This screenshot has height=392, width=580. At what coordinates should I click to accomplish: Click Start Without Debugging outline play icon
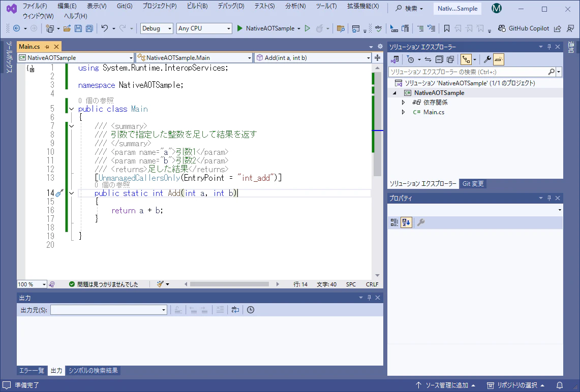[x=307, y=28]
